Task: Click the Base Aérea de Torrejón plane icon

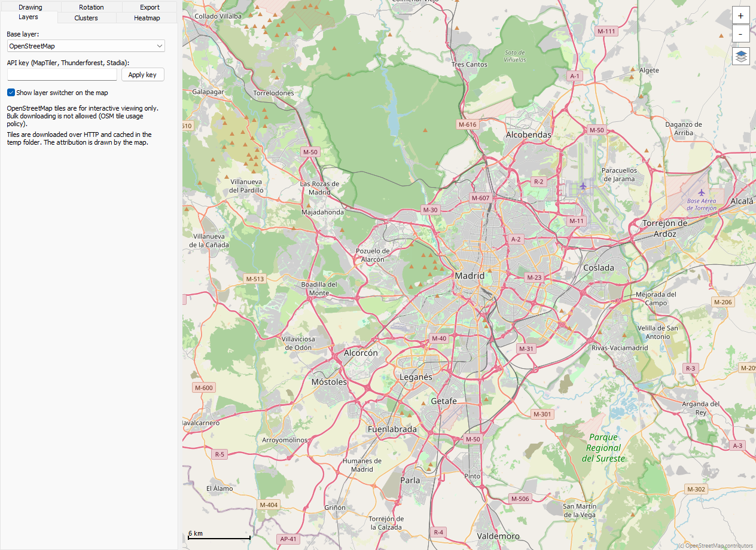Action: 701,192
